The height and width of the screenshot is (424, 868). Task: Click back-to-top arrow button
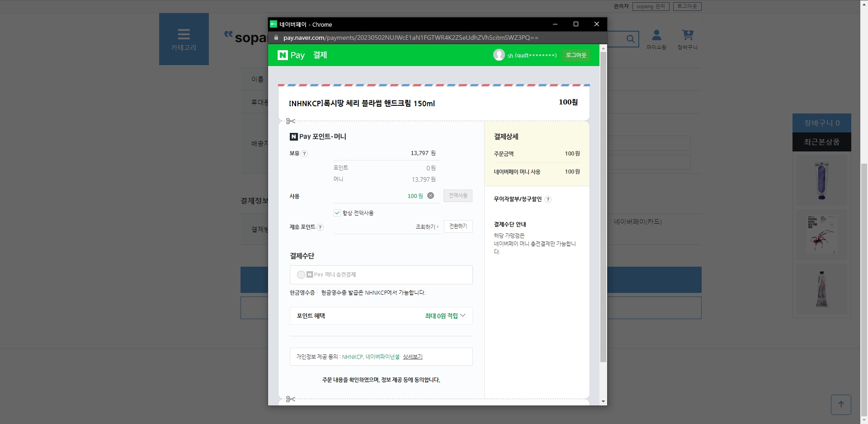click(841, 405)
